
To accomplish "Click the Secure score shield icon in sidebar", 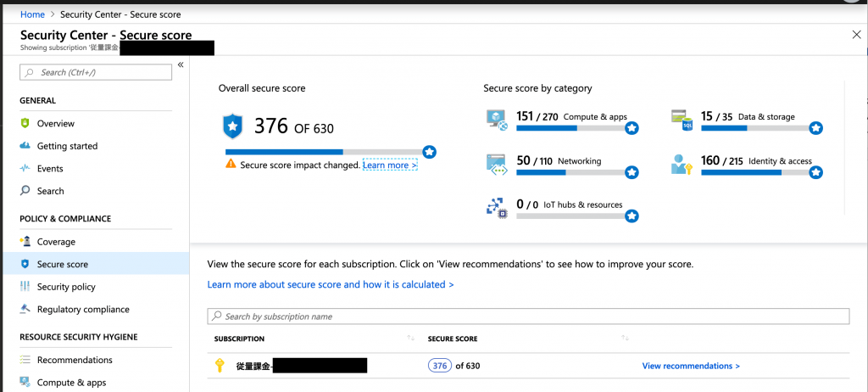I will [x=25, y=264].
